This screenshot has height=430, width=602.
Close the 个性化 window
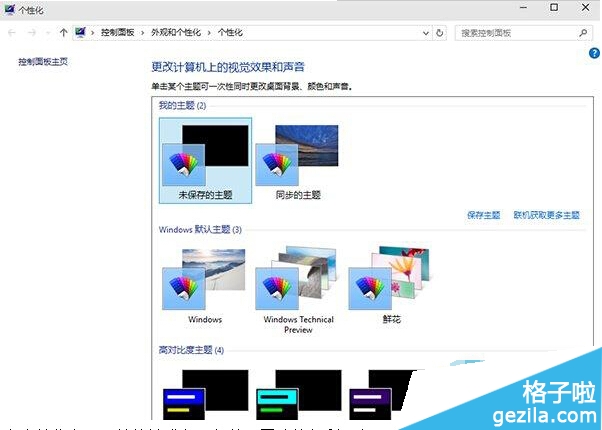585,8
